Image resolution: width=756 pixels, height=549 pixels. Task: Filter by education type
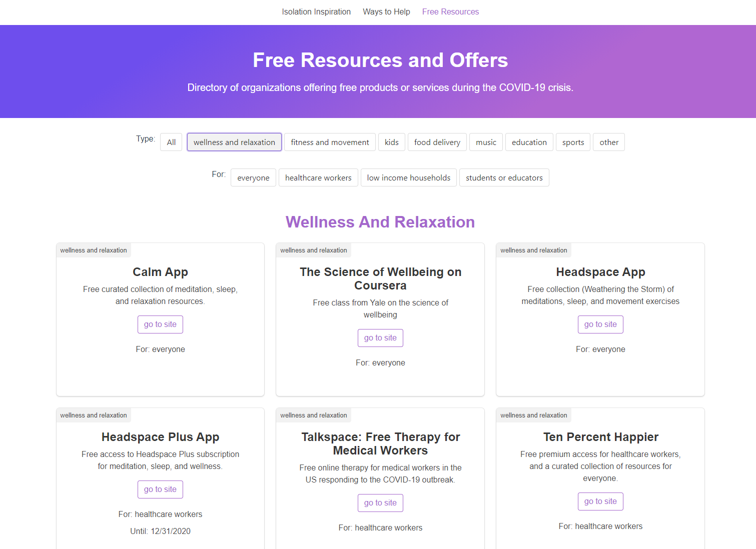pyautogui.click(x=529, y=142)
